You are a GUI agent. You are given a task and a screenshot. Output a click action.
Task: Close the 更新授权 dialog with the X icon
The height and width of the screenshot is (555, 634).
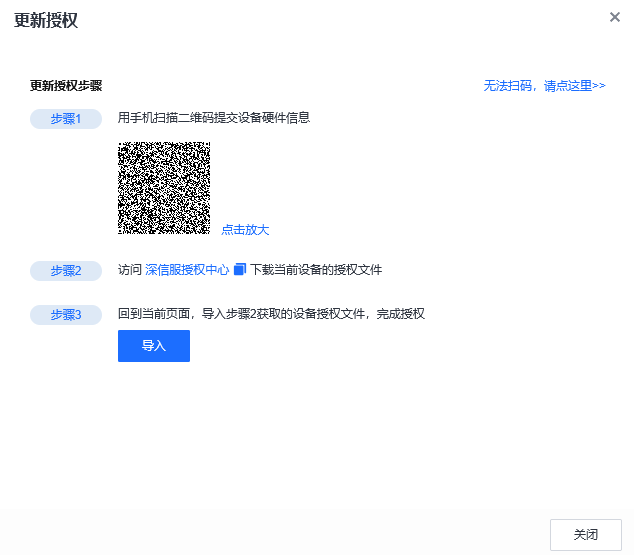614,17
